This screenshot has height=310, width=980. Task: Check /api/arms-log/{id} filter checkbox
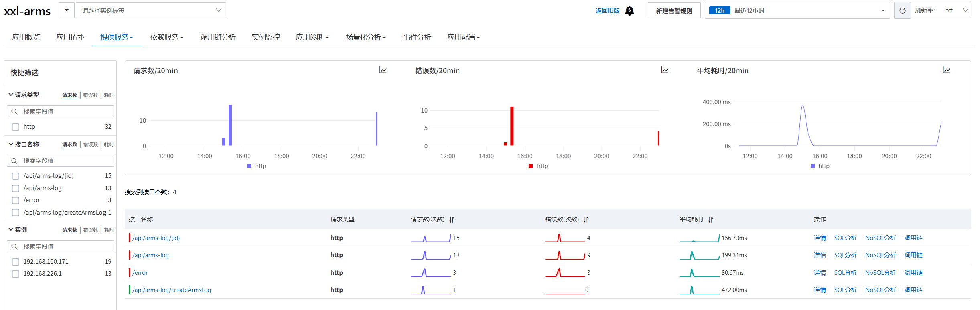coord(16,176)
